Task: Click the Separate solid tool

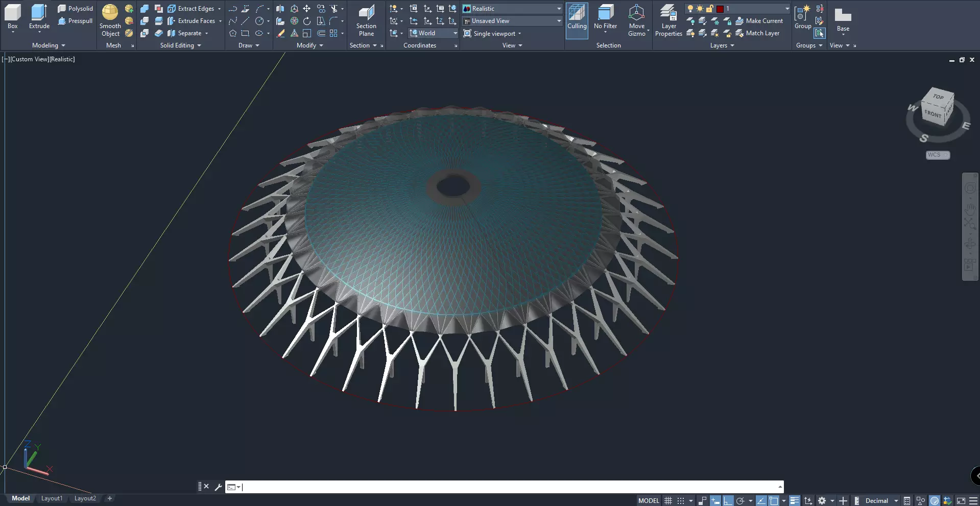Action: tap(184, 33)
